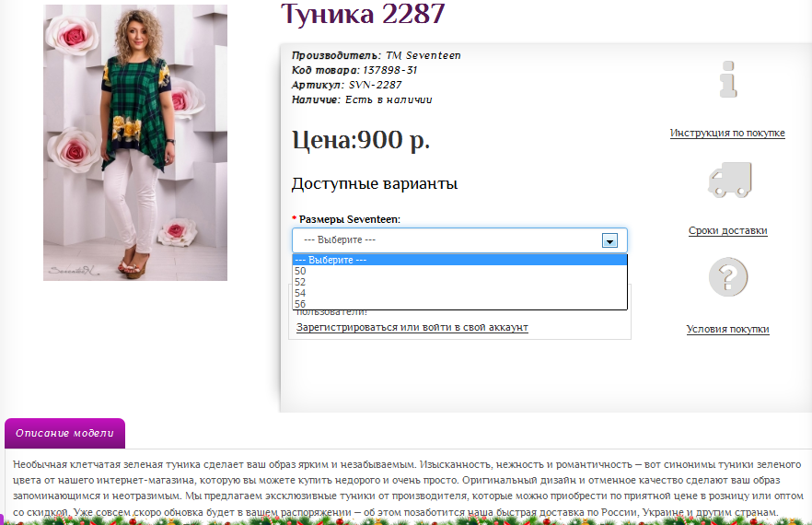Click the manufacturer text TM Seventeen
This screenshot has height=525, width=812.
(x=423, y=55)
